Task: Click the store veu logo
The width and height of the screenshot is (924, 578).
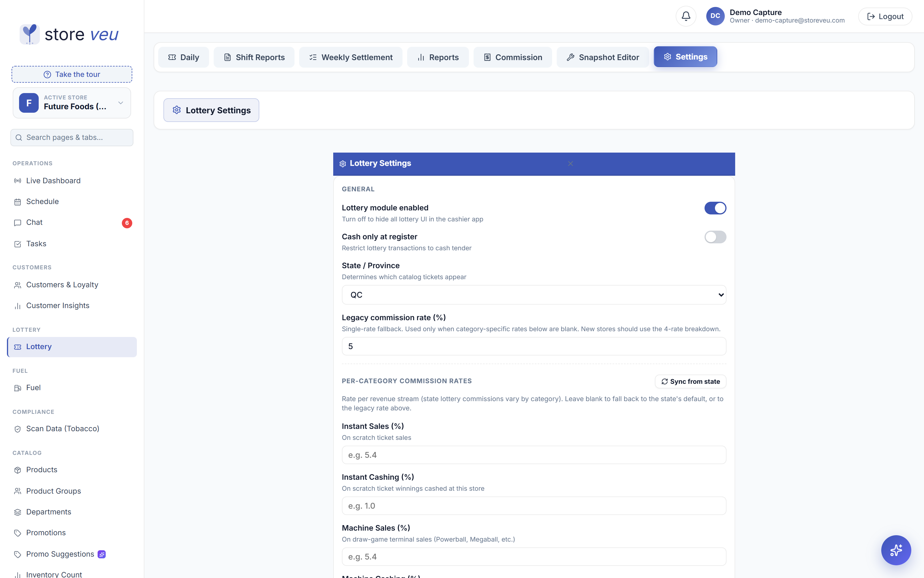Action: (x=69, y=34)
